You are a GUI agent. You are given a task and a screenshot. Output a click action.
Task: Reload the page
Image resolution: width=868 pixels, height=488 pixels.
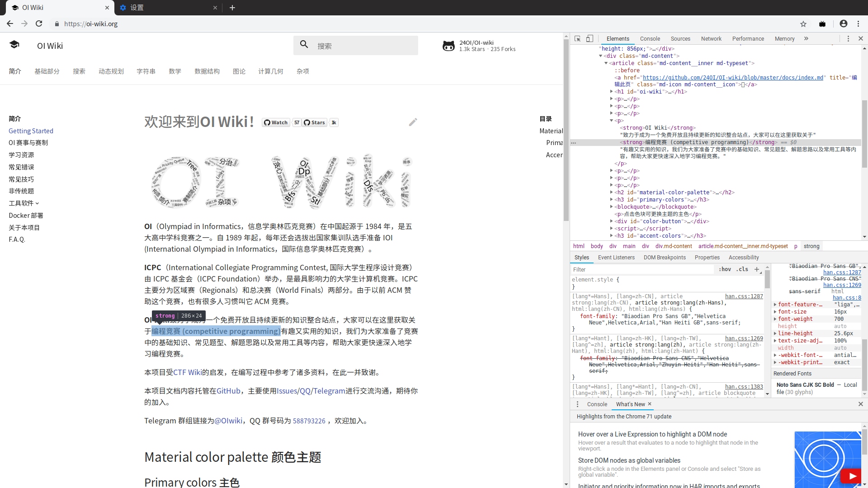[39, 23]
